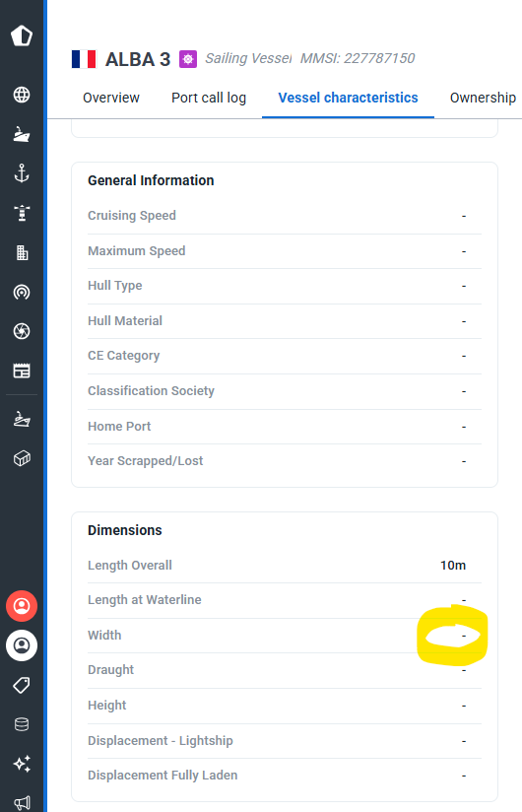
Task: Open the vessels ship icon in sidebar
Action: pyautogui.click(x=22, y=134)
